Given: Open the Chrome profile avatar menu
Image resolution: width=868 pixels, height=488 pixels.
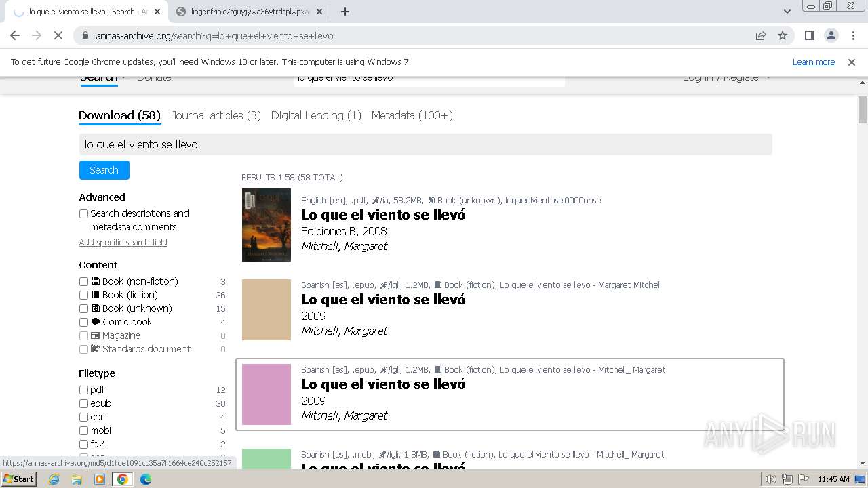Looking at the screenshot, I should (831, 35).
